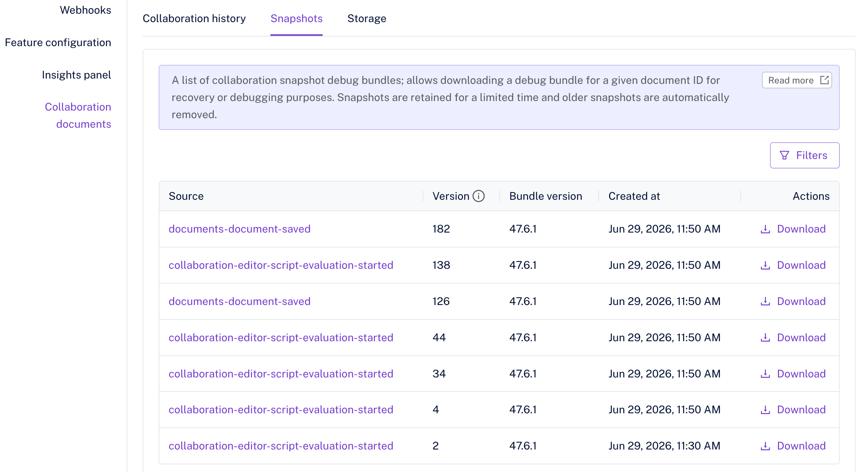
Task: Download the version 44 snapshot
Action: [793, 337]
